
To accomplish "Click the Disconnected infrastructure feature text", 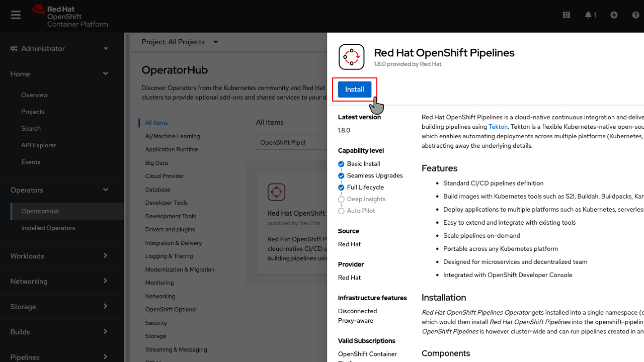I will [357, 311].
